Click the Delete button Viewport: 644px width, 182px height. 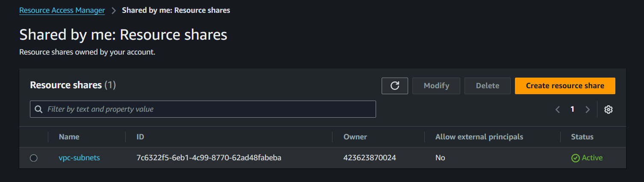pos(488,86)
